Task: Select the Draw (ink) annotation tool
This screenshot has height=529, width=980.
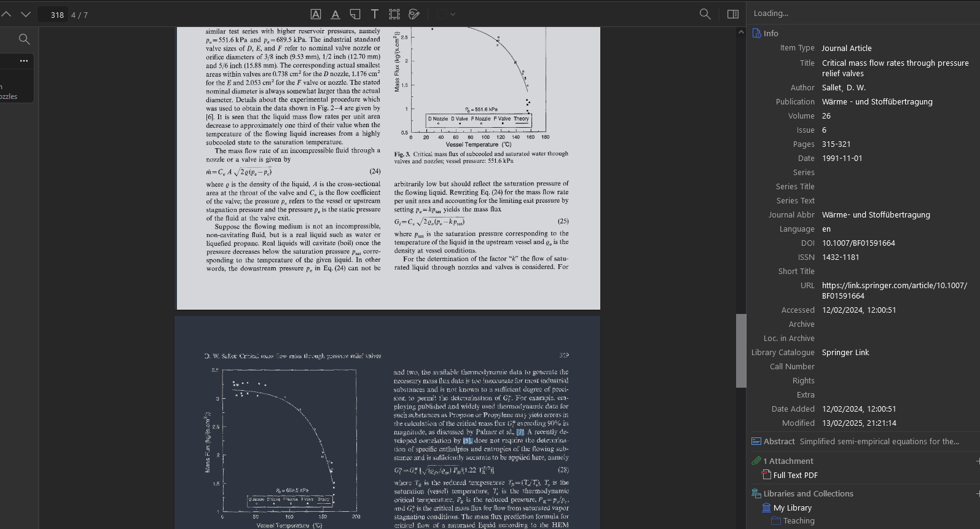Action: coord(414,14)
